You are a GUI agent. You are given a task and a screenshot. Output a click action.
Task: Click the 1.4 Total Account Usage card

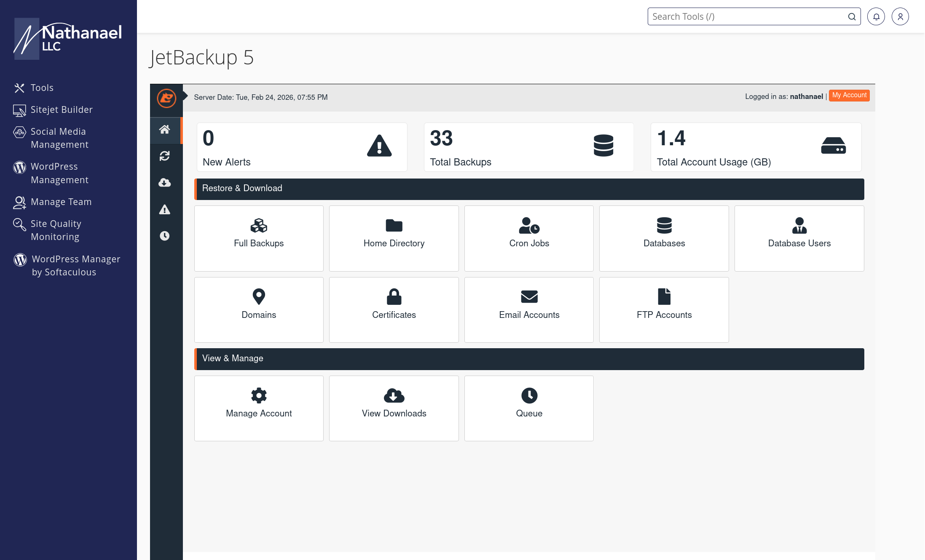(756, 147)
